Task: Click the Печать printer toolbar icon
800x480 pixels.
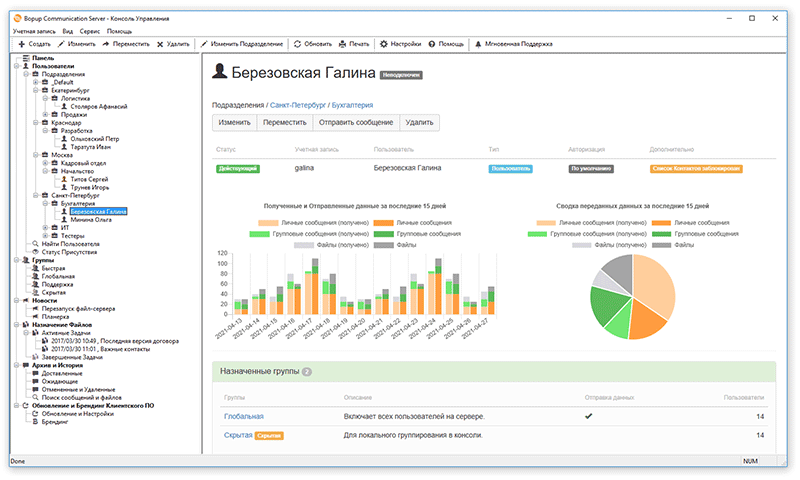Action: coord(341,44)
